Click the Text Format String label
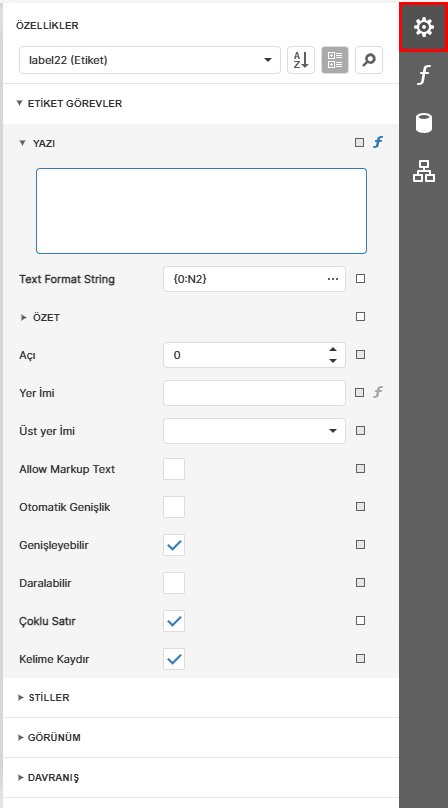The image size is (448, 808). [67, 279]
